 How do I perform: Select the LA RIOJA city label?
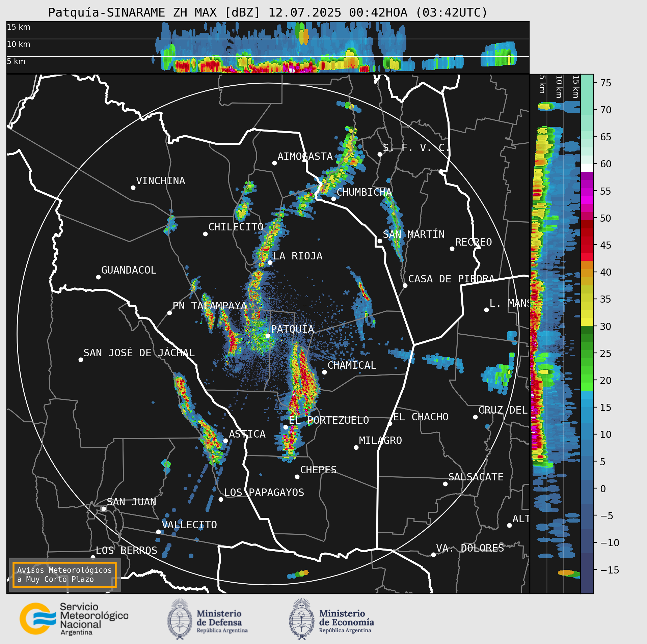[298, 256]
